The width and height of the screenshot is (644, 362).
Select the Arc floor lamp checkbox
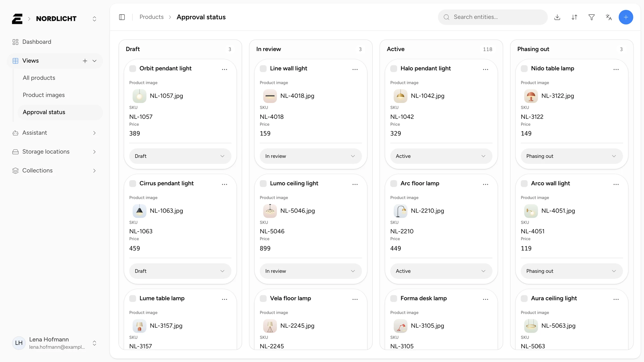[394, 183]
